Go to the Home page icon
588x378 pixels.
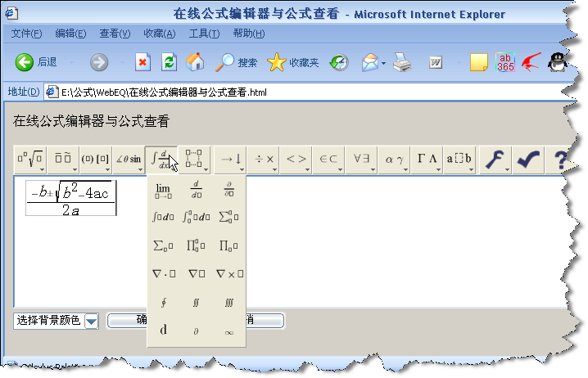195,62
